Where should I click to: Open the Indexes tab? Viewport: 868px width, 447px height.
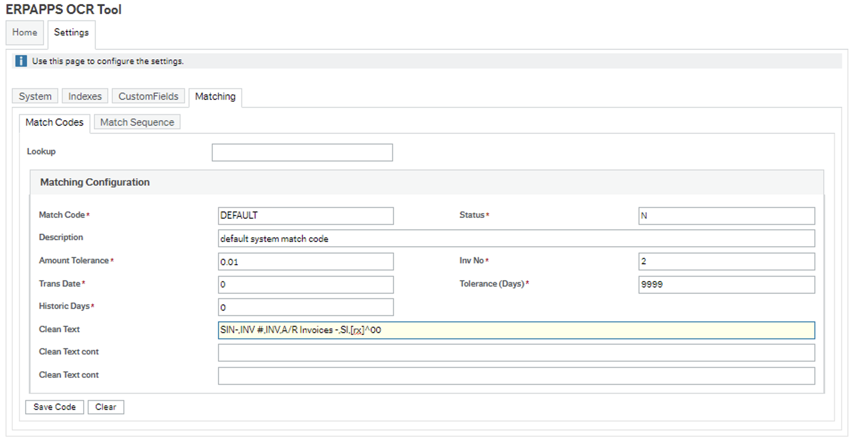click(x=85, y=96)
